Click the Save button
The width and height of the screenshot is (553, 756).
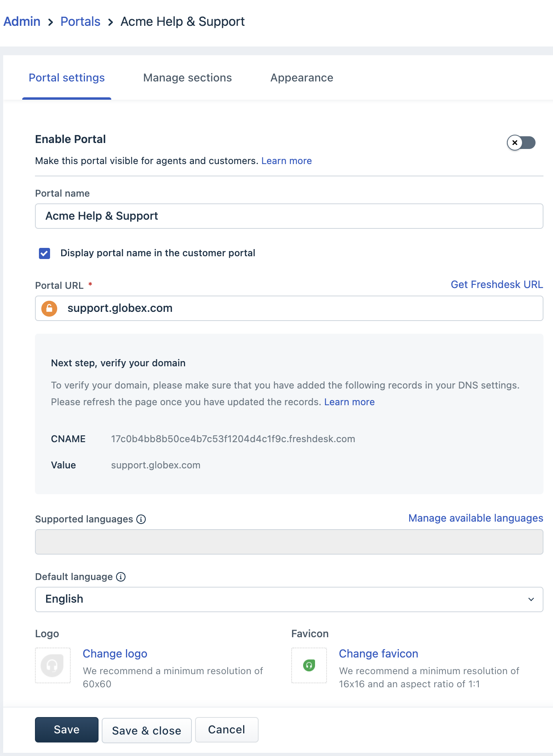click(67, 730)
